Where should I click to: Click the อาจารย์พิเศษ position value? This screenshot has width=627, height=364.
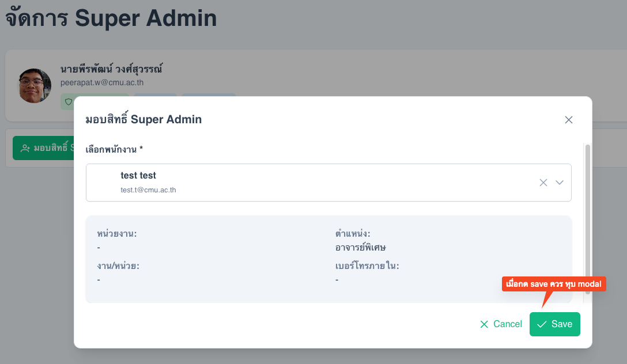click(360, 248)
